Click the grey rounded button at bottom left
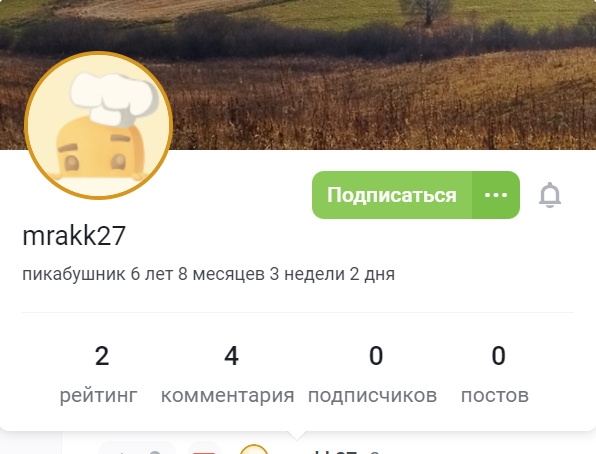 pyautogui.click(x=137, y=448)
